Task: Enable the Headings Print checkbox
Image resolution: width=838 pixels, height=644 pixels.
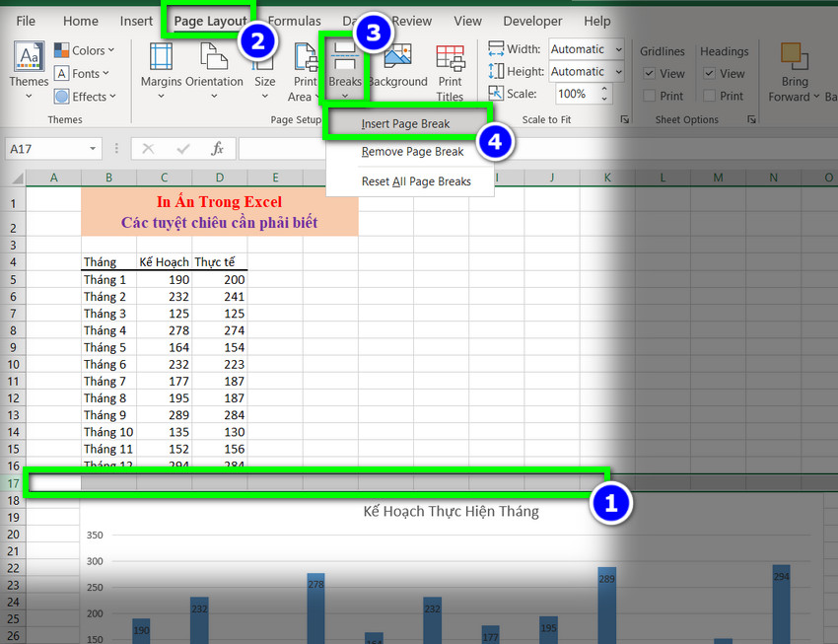Action: click(710, 96)
